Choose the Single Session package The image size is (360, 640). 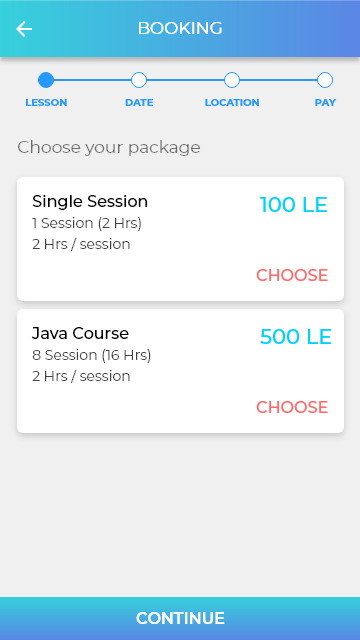coord(292,275)
